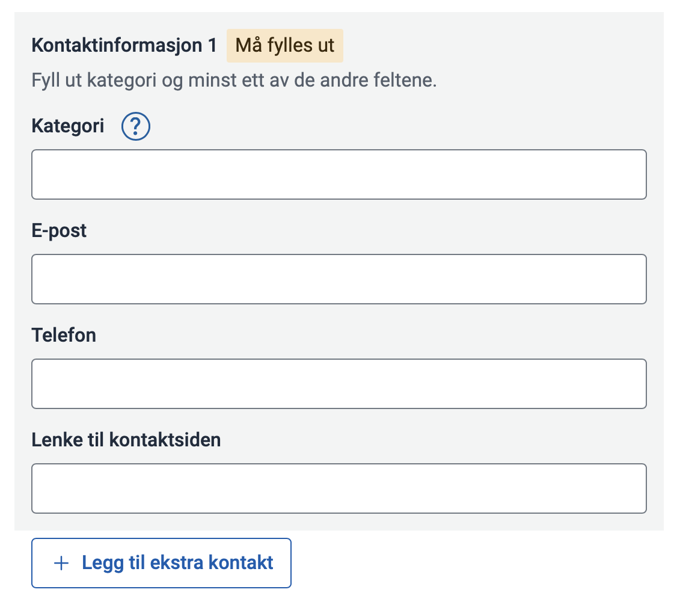Click the E-post label text
Screen dimensions: 677x616
59,230
